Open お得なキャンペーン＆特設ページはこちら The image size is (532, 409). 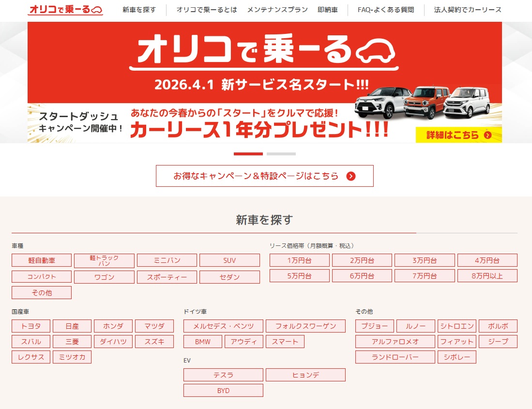click(265, 176)
